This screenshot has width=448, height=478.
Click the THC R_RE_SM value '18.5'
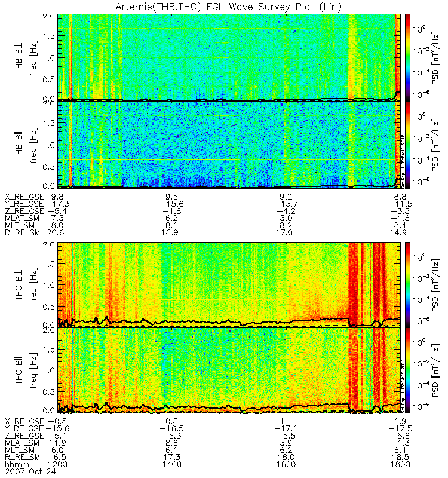[400, 457]
